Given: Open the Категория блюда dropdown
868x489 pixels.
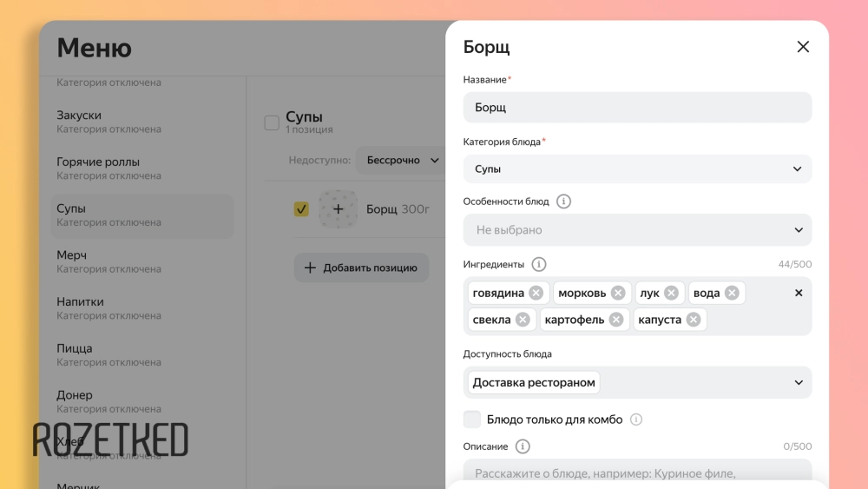Looking at the screenshot, I should point(638,169).
